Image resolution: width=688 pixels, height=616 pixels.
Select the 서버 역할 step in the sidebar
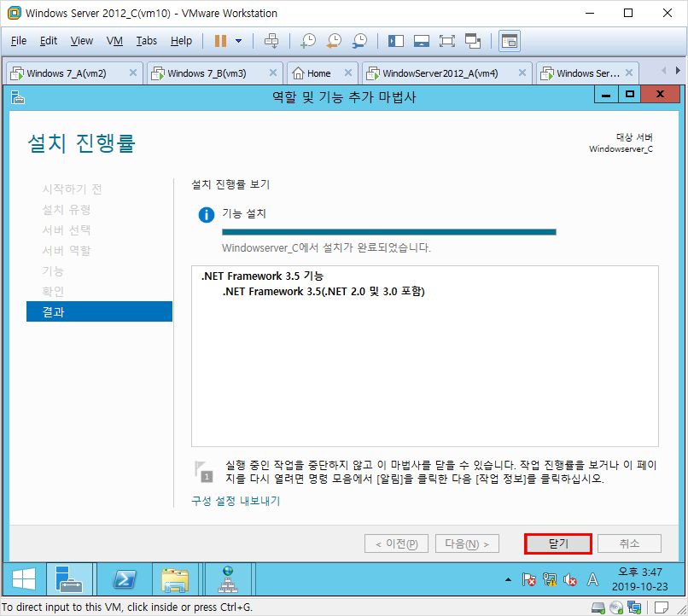pos(67,250)
